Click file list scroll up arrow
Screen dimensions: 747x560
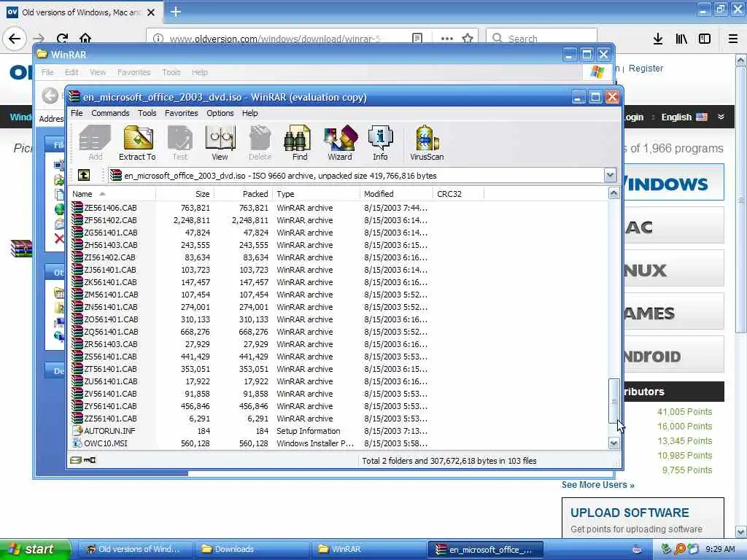tap(614, 193)
